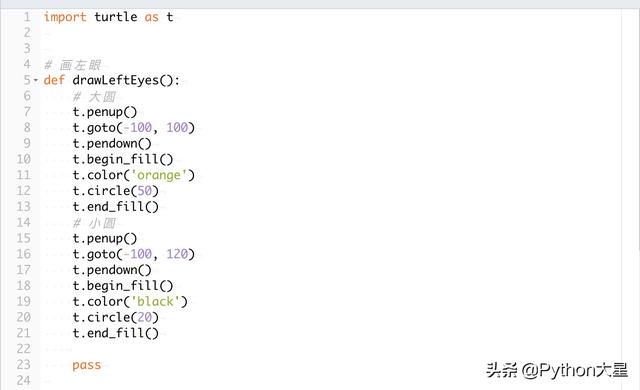Screen dimensions: 640x390
Task: Select line number 19 in gutter
Action: (24, 301)
